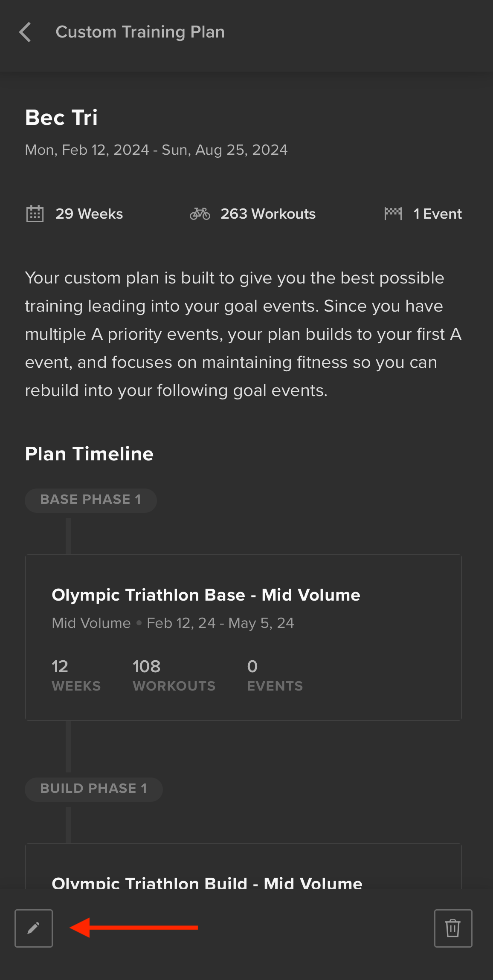Screen dimensions: 493x980
Task: Go back using the top-left arrow
Action: tap(25, 32)
